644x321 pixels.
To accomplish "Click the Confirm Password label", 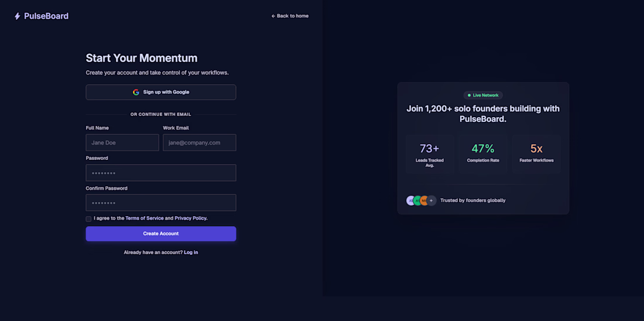I will point(107,188).
